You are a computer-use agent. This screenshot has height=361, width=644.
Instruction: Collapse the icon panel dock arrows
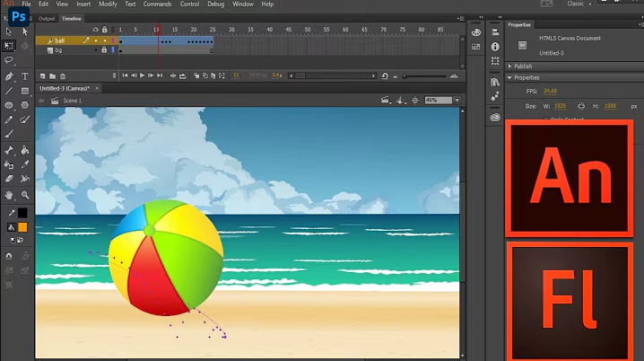tap(481, 17)
